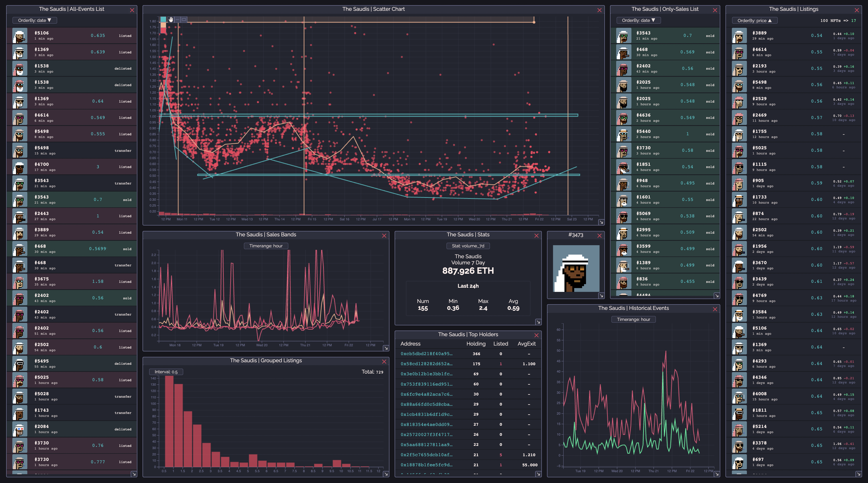
Task: Select #1369 listed 0.639 event row
Action: coord(71,52)
